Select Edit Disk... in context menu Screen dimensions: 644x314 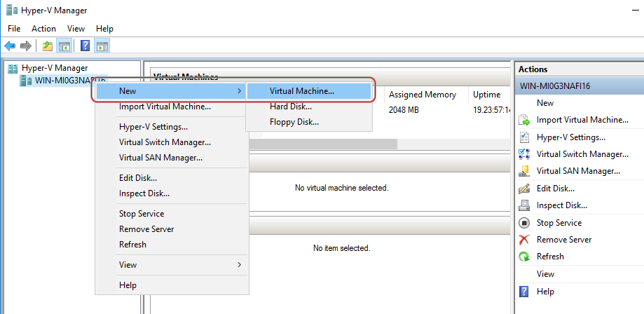[172, 178]
